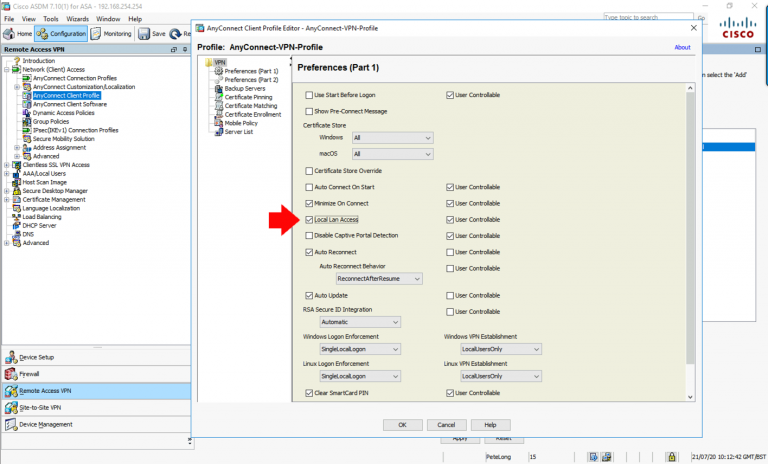The image size is (768, 464).
Task: Select Preferences (Part 2) tree item
Action: point(251,80)
